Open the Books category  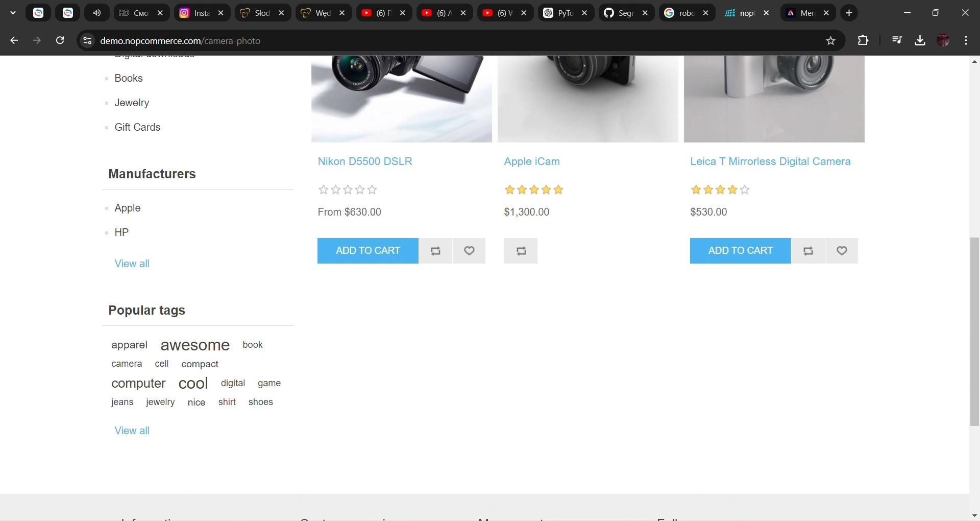(x=129, y=78)
